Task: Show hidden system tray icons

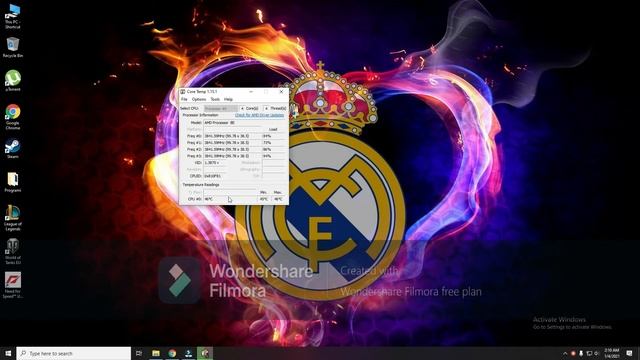Action: pos(565,353)
